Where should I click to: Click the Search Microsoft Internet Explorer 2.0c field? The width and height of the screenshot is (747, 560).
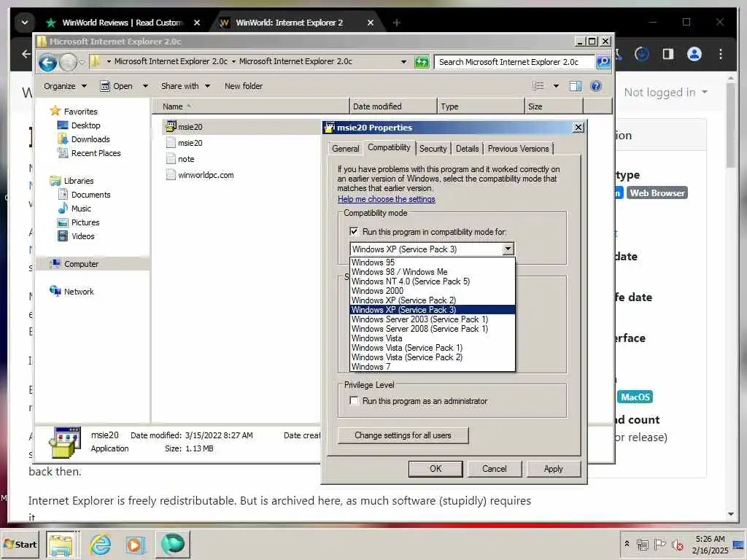click(514, 62)
